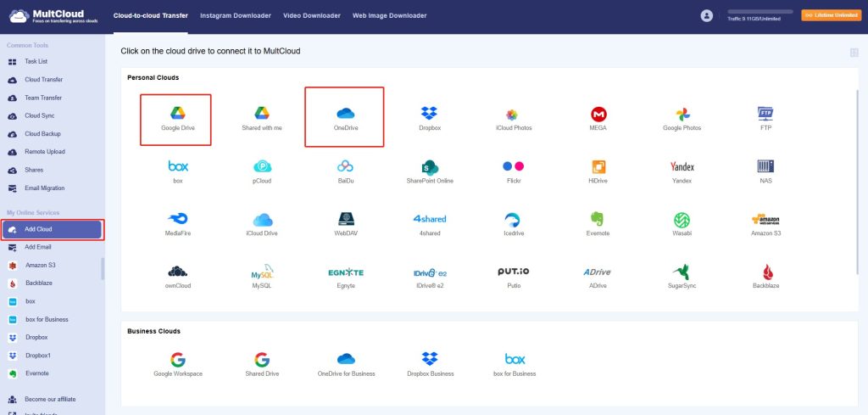This screenshot has width=868, height=415.
Task: Connect Putio service
Action: (x=513, y=277)
